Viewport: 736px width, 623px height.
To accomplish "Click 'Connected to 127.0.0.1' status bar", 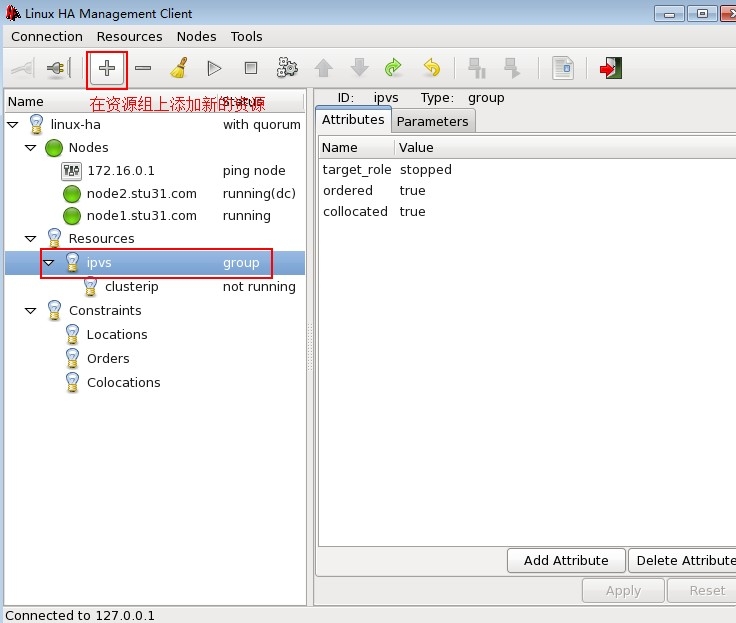I will 80,615.
